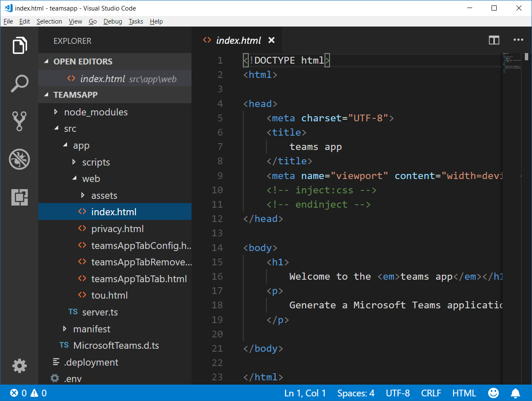532x401 pixels.
Task: Open teamsAppTabTab.html
Action: (x=115, y=278)
